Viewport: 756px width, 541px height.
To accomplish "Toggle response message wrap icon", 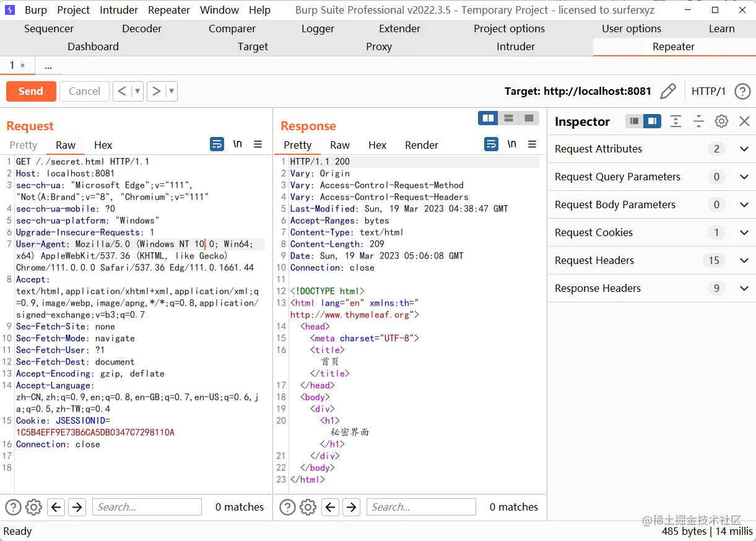I will 491,144.
